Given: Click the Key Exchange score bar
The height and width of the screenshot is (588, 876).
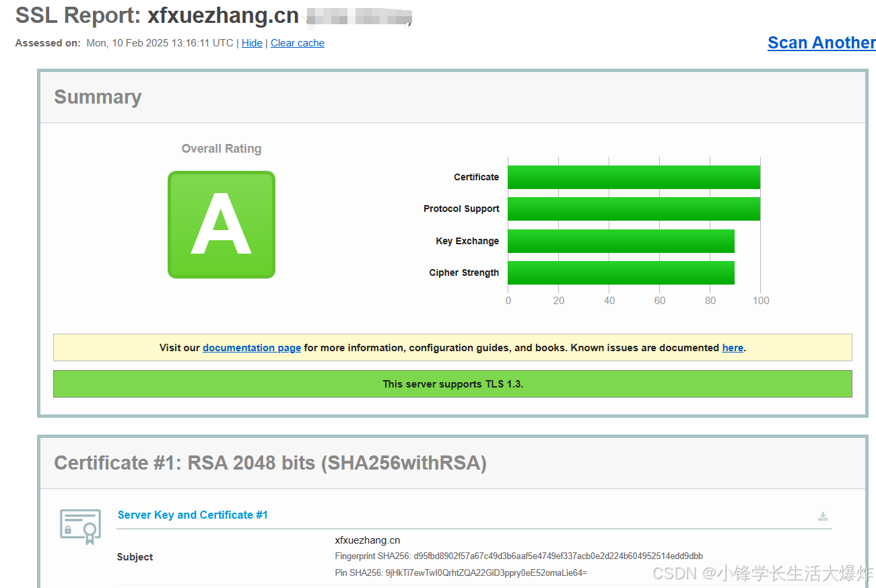Looking at the screenshot, I should [621, 241].
